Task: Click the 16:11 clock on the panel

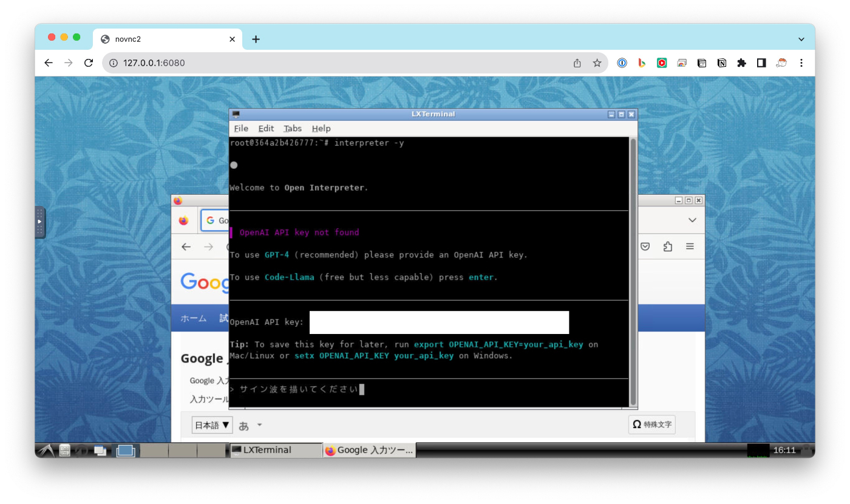Action: coord(784,451)
